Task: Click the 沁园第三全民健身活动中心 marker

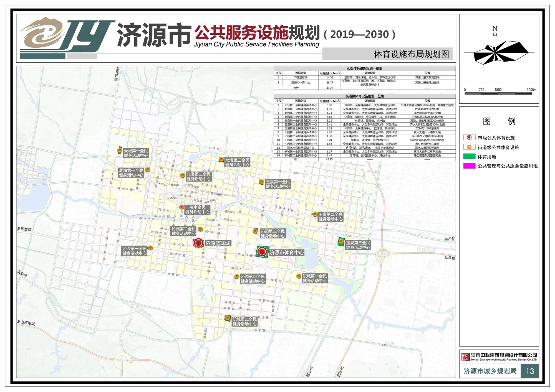Action: 255,231
